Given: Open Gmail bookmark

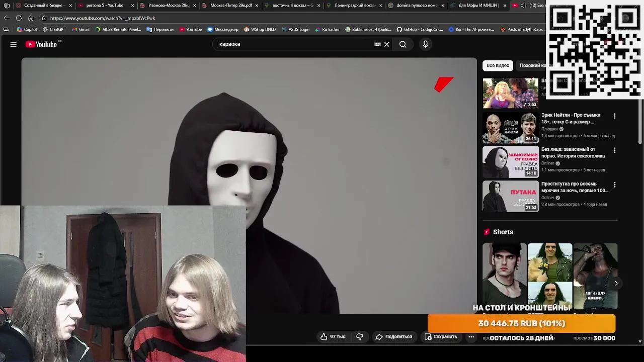Looking at the screenshot, I should pyautogui.click(x=80, y=30).
